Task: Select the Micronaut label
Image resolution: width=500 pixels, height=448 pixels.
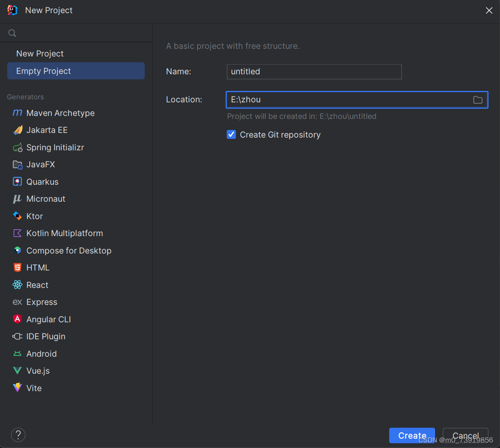Action: [46, 199]
